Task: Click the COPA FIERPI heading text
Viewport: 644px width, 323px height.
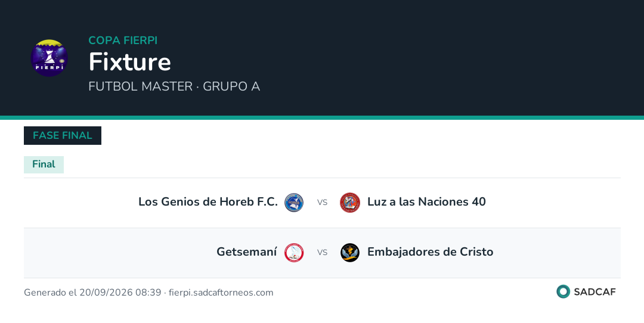Action: point(123,40)
